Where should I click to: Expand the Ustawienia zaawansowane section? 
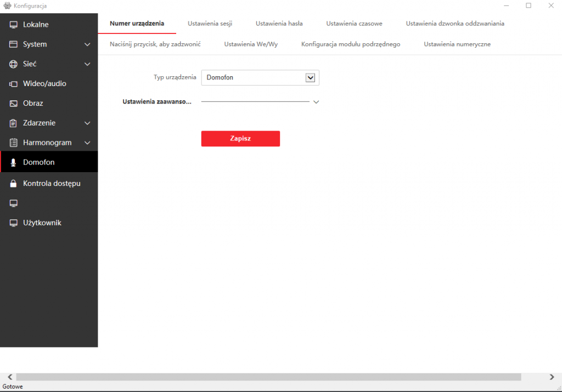click(x=316, y=101)
